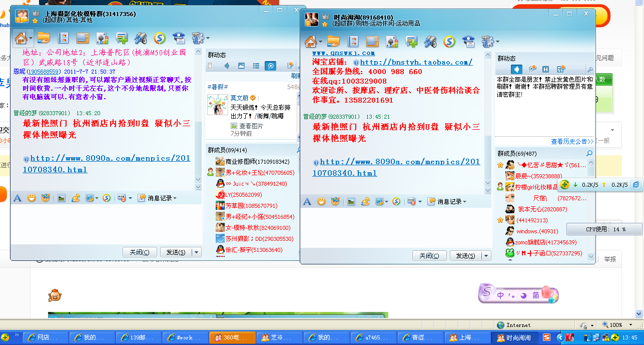
Task: Click send picture icon in left chat input bar
Action: tap(61, 198)
